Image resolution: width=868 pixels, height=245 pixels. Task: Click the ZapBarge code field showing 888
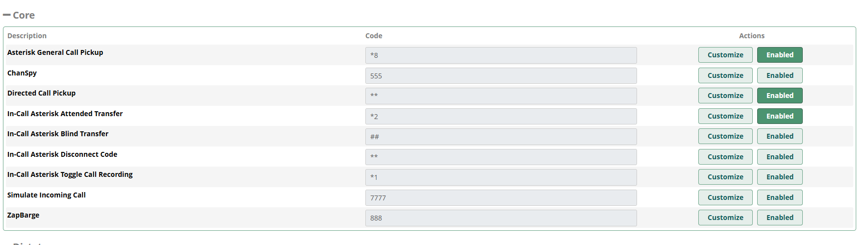[500, 218]
